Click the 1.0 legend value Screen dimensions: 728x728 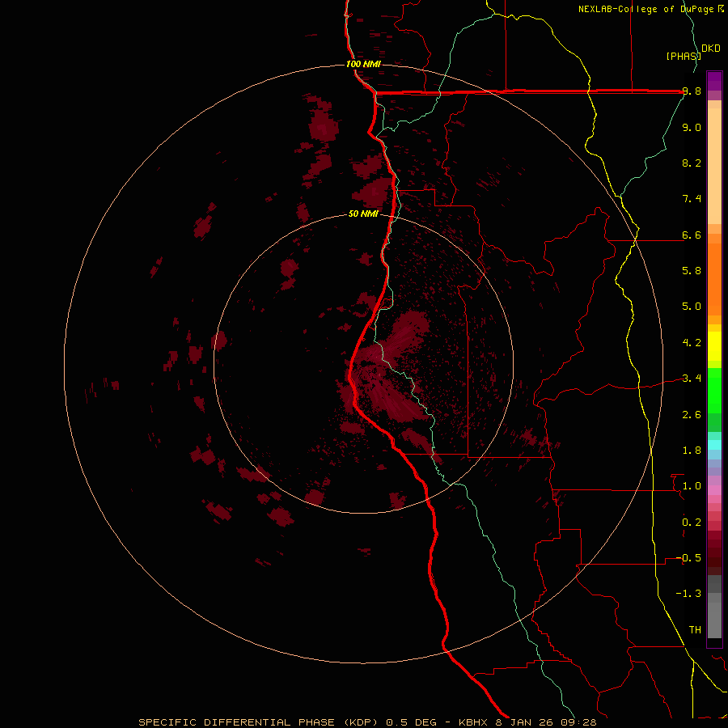click(x=692, y=485)
